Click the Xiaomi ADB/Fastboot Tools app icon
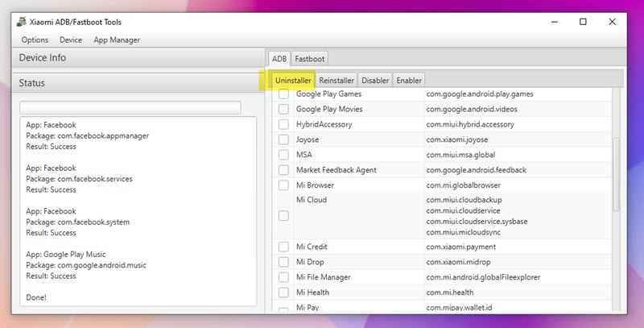The width and height of the screenshot is (644, 328). (22, 22)
